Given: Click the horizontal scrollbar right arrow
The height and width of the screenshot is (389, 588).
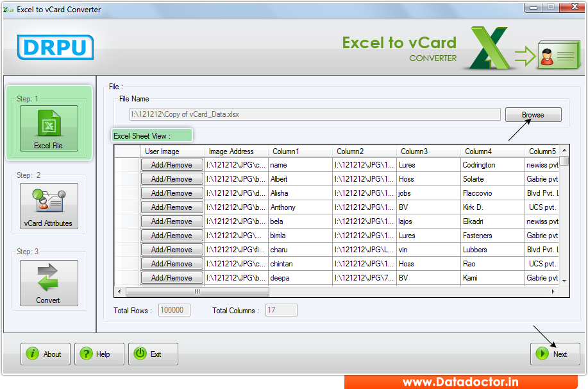Looking at the screenshot, I should tap(553, 291).
